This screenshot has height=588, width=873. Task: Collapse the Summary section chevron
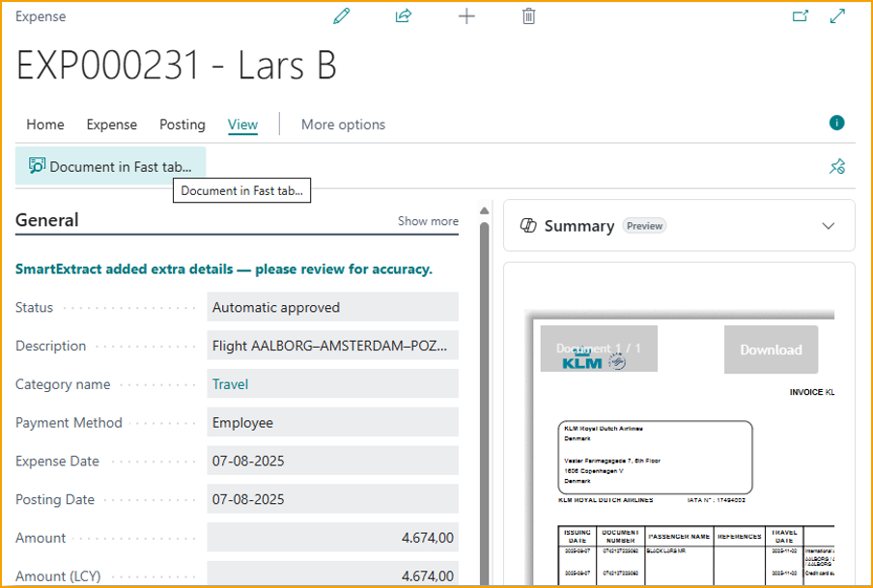click(828, 226)
